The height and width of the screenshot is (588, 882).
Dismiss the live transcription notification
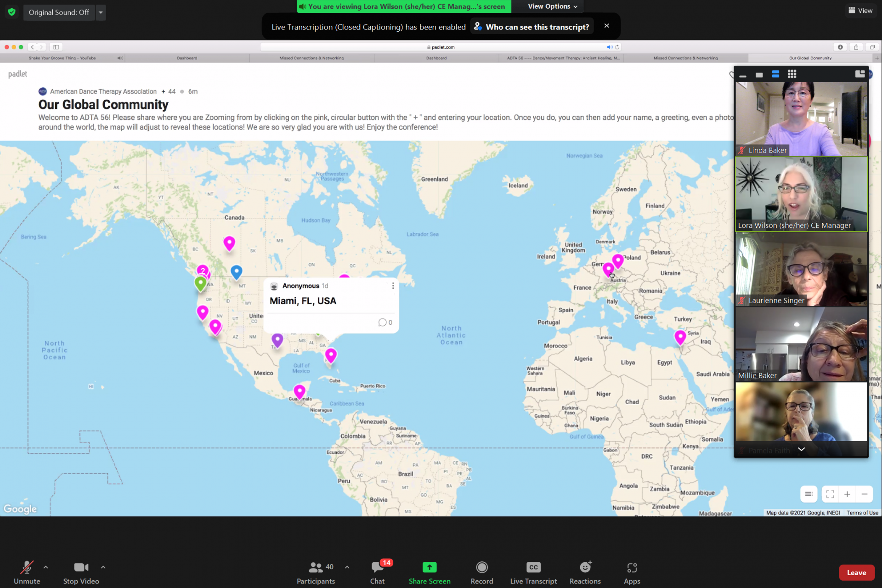[607, 26]
